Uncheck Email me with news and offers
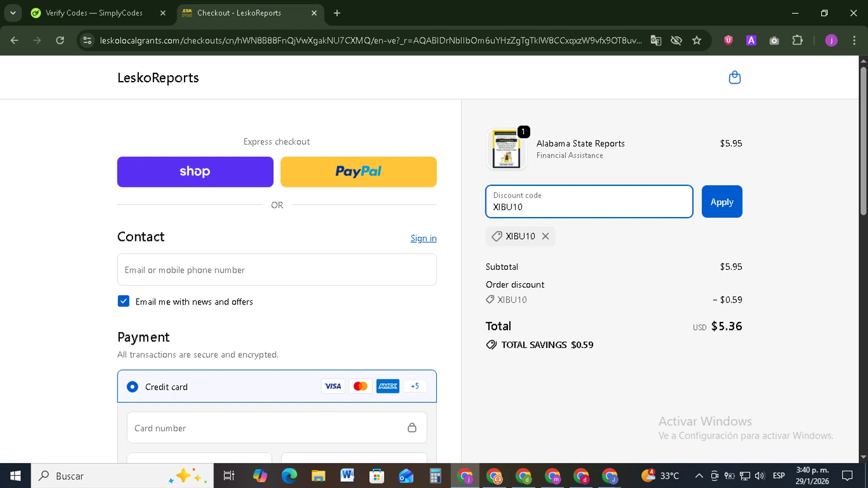 (123, 301)
